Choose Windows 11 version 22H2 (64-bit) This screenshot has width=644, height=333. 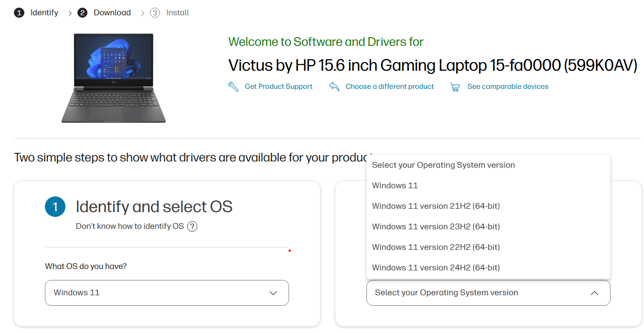click(x=488, y=247)
